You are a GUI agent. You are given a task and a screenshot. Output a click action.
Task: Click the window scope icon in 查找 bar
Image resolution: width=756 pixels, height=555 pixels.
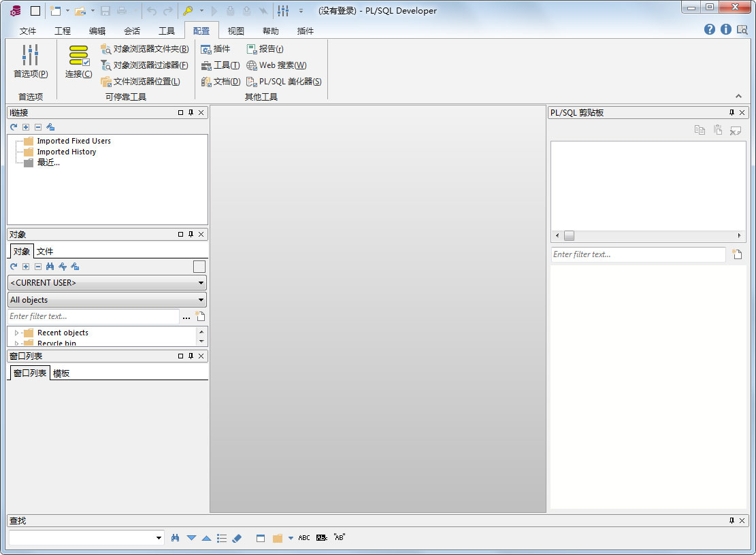(261, 537)
